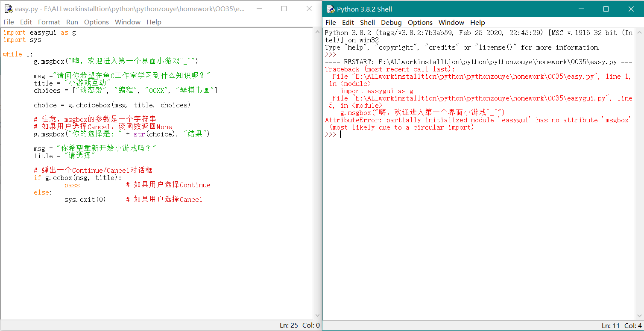The width and height of the screenshot is (644, 331).
Task: Open Debug menu in Python Shell
Action: pos(391,22)
